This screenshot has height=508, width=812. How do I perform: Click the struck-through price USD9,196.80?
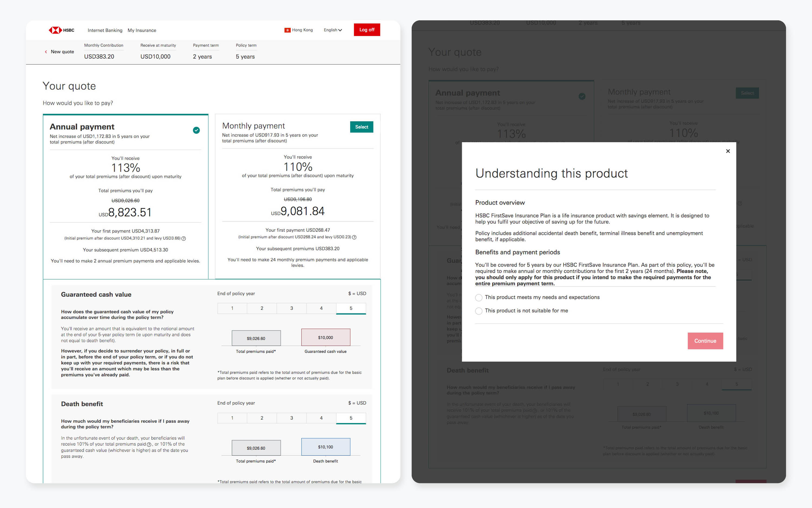298,200
